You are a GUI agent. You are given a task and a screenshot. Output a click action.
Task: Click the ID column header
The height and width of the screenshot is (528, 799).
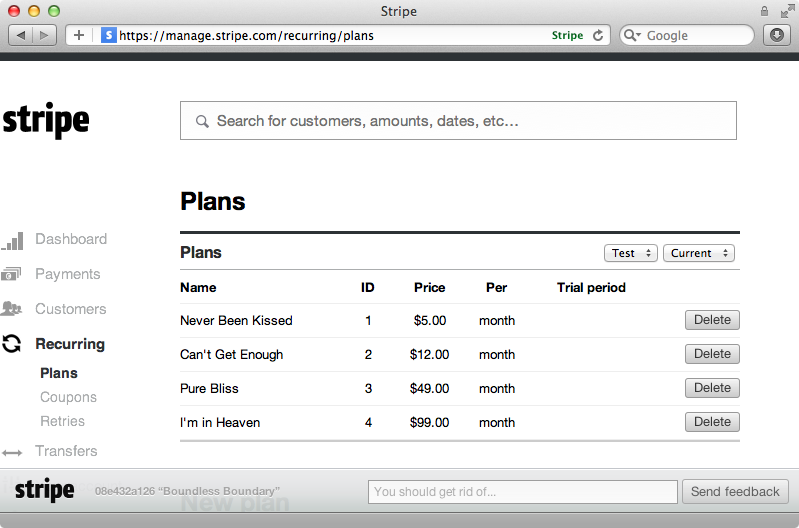pyautogui.click(x=367, y=287)
